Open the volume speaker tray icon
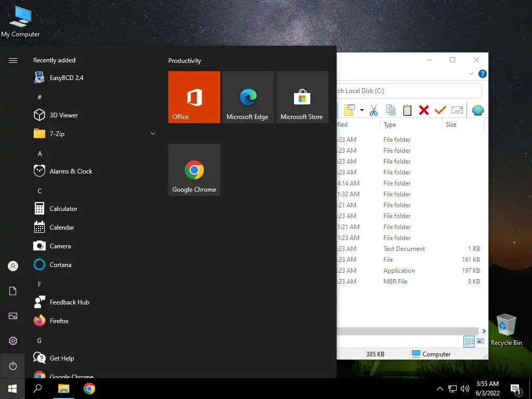This screenshot has height=399, width=532. (x=465, y=389)
